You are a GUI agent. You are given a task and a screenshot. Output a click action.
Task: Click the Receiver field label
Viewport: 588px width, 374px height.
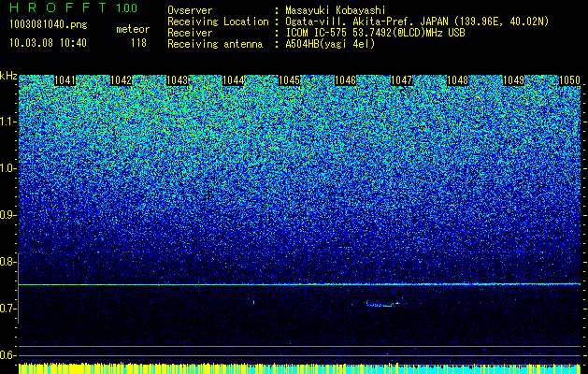coord(190,33)
